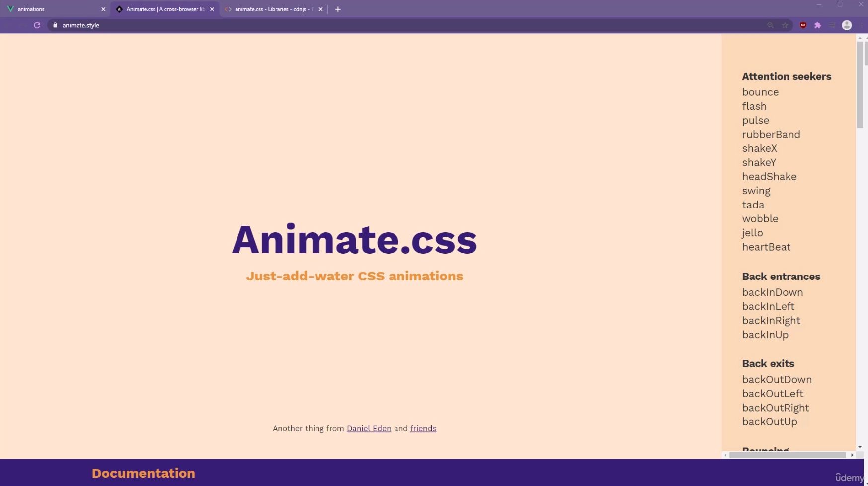Close the cdnjs animate.css tab

pos(320,9)
